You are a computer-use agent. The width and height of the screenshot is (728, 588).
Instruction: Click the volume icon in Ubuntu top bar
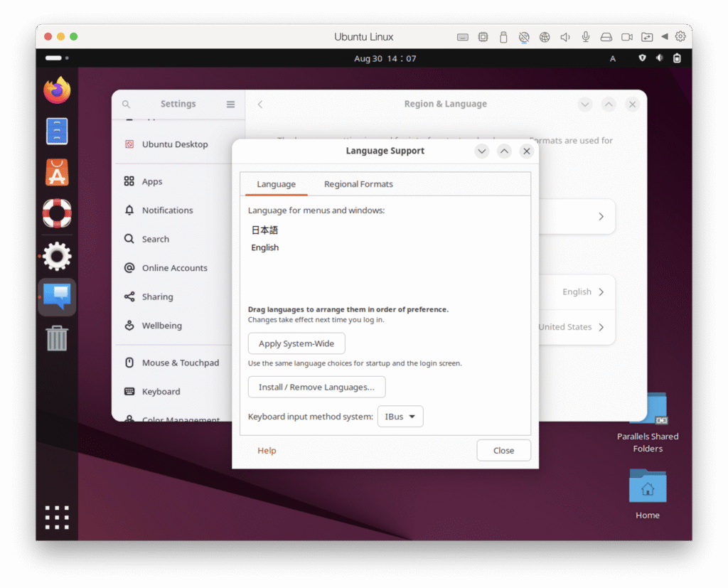[x=660, y=58]
